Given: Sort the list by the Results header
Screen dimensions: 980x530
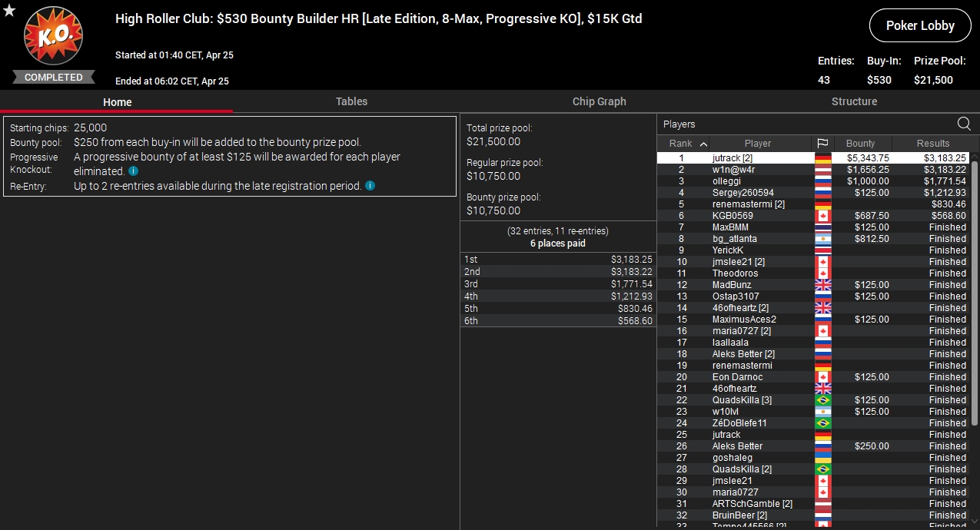Looking at the screenshot, I should [x=932, y=144].
